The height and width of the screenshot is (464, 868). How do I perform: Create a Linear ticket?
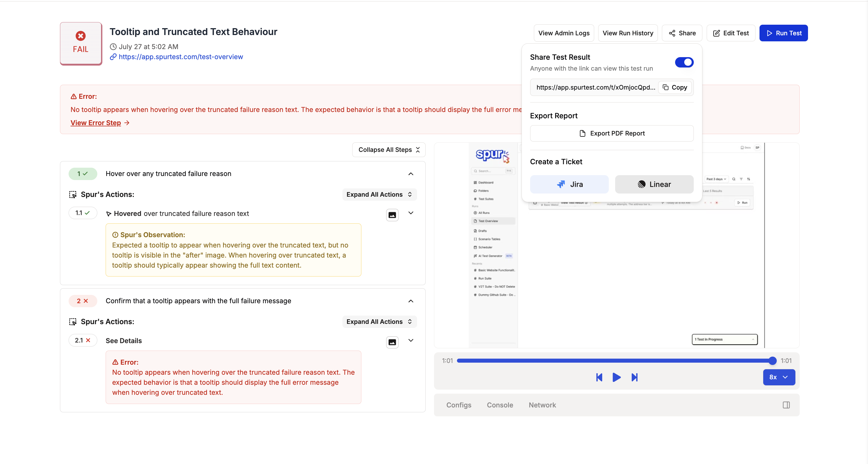(x=654, y=184)
